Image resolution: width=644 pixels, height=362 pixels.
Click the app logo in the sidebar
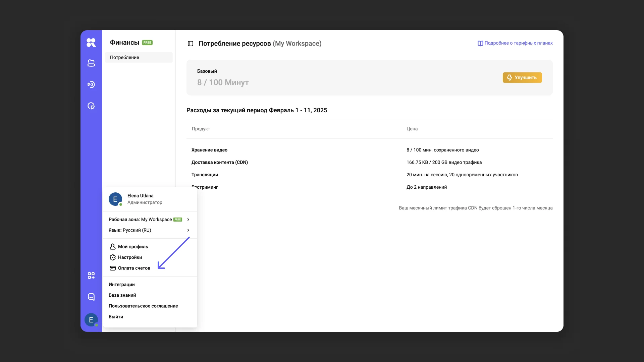pos(91,43)
